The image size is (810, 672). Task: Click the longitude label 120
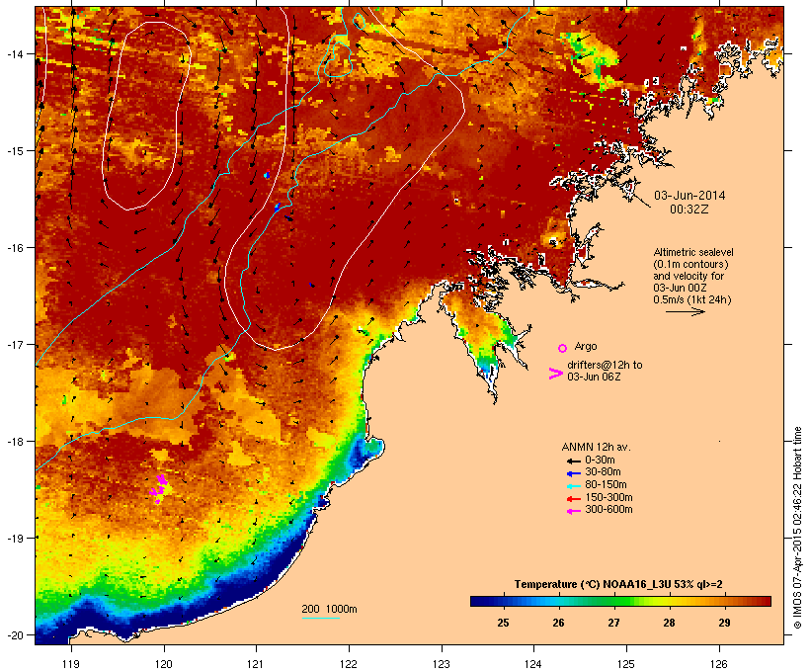coord(164,664)
